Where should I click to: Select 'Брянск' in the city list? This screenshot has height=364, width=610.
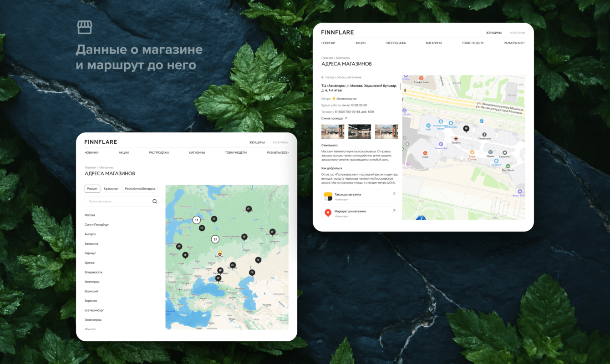tap(90, 263)
